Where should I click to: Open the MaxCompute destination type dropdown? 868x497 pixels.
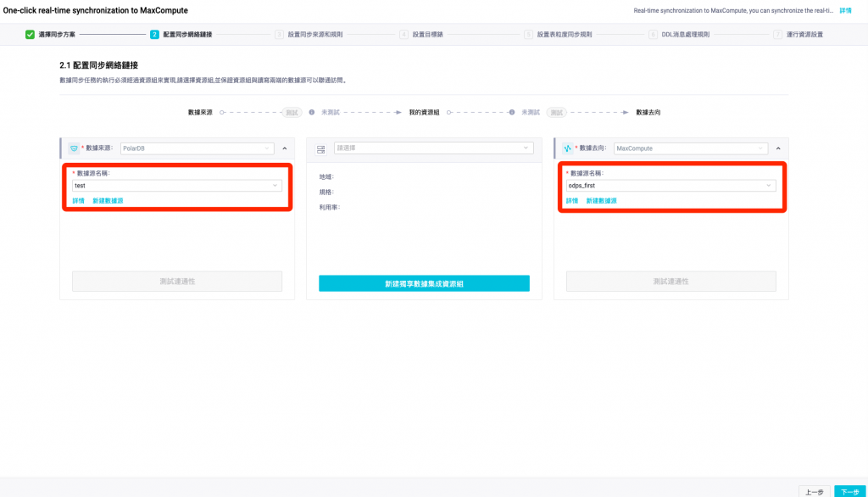691,148
